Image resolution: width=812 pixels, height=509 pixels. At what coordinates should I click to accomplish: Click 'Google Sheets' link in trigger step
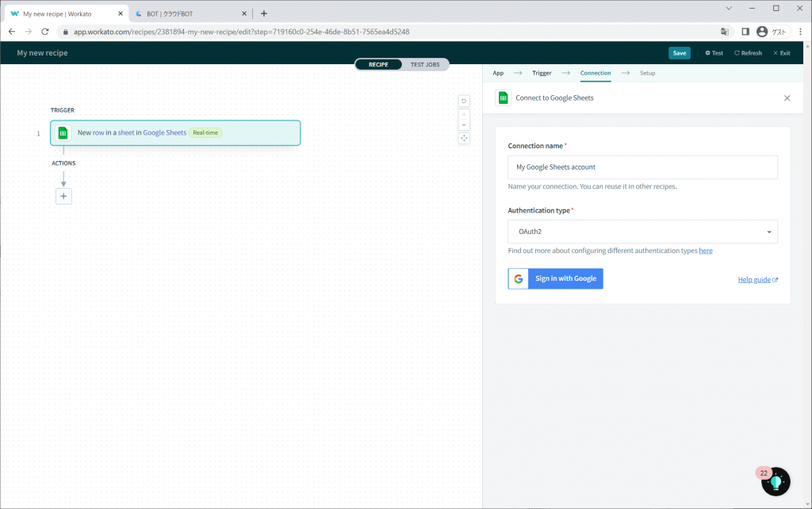(165, 132)
